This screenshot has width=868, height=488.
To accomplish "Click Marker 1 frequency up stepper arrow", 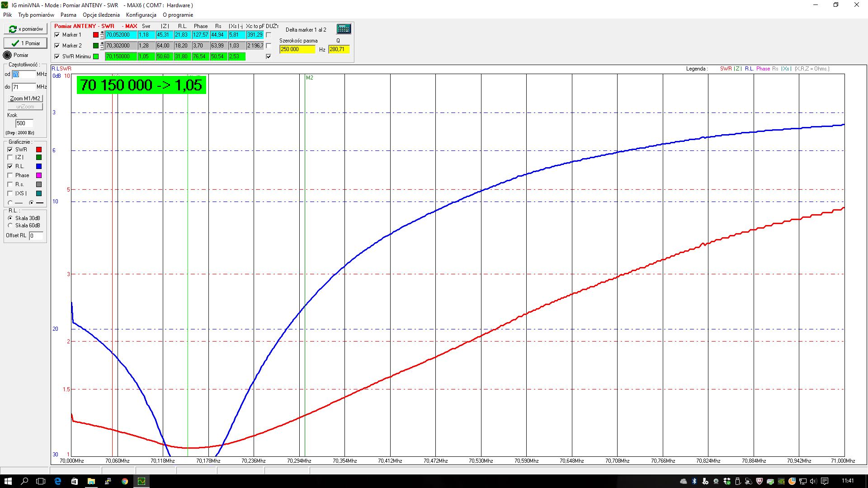I will pos(102,33).
